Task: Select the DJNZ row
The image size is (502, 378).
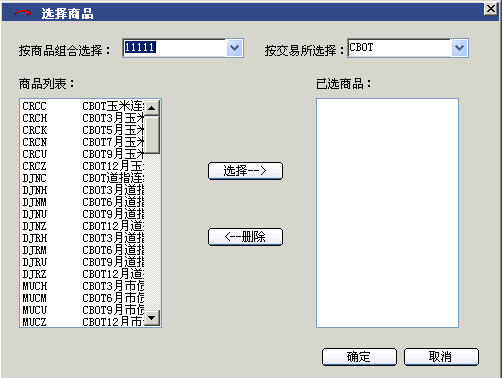Action: pos(82,226)
